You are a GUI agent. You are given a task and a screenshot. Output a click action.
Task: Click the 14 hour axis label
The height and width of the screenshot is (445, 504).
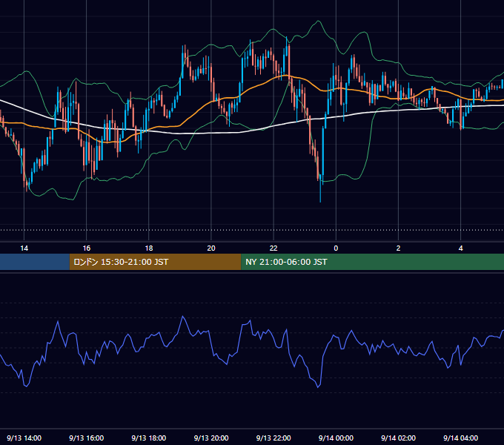[24, 248]
